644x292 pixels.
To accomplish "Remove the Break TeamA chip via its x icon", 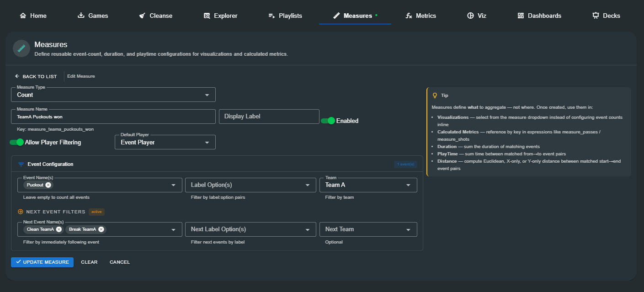I will [x=101, y=229].
